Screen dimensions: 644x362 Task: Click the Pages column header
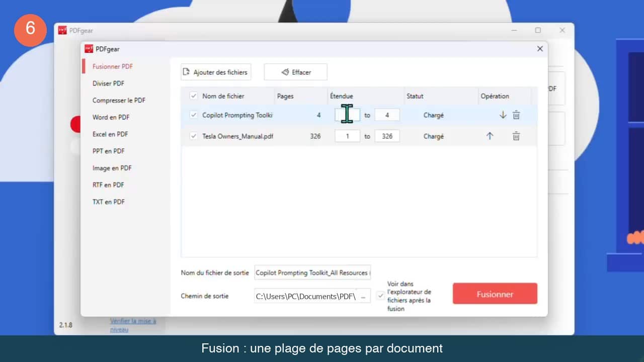click(285, 96)
